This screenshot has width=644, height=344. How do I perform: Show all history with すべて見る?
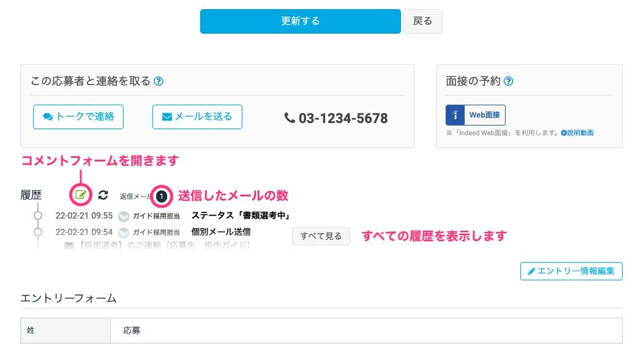click(x=321, y=236)
